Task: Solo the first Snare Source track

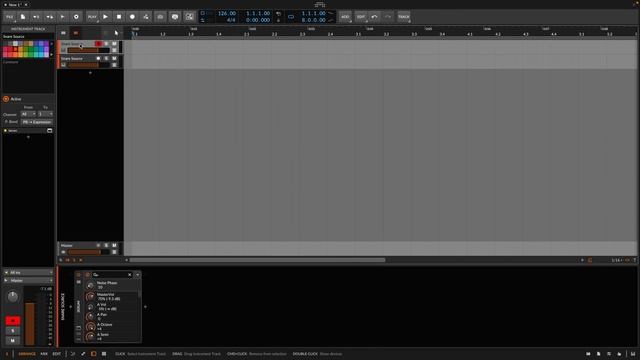Action: coord(107,44)
